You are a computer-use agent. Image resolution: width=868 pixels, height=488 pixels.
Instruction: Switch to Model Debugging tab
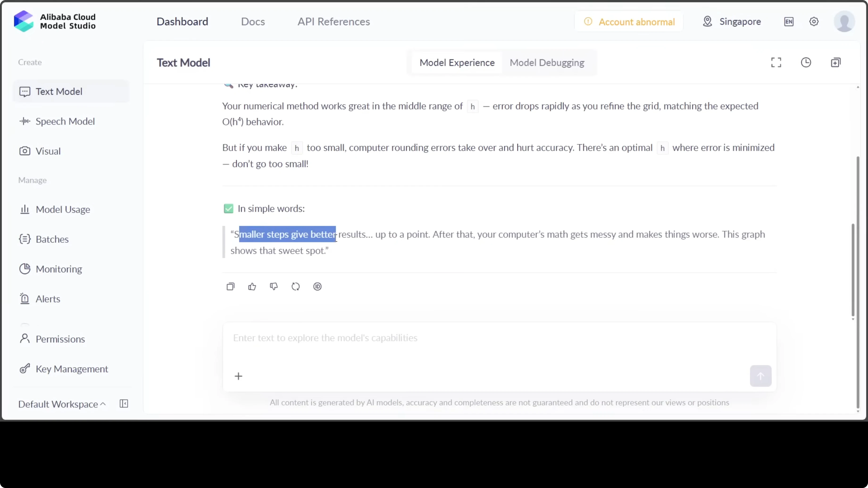(547, 63)
